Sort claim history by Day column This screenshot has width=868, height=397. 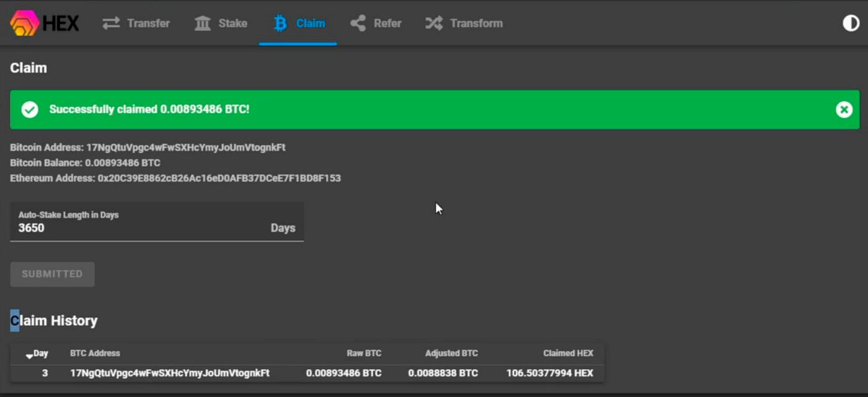point(37,354)
